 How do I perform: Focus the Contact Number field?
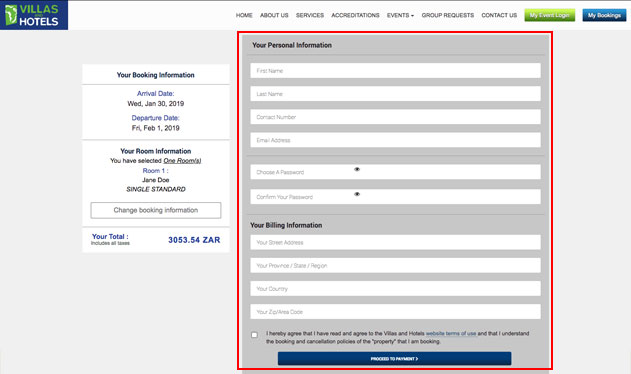point(395,117)
